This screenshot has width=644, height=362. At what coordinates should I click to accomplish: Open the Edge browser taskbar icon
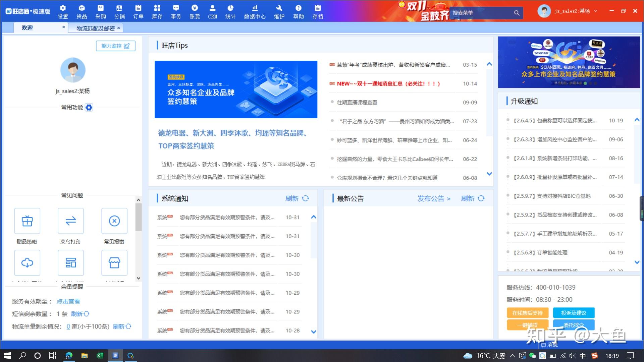(69, 356)
